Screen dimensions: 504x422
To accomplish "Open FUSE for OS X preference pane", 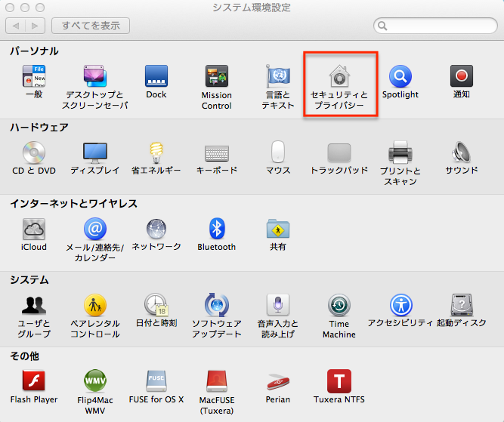I will coord(156,381).
